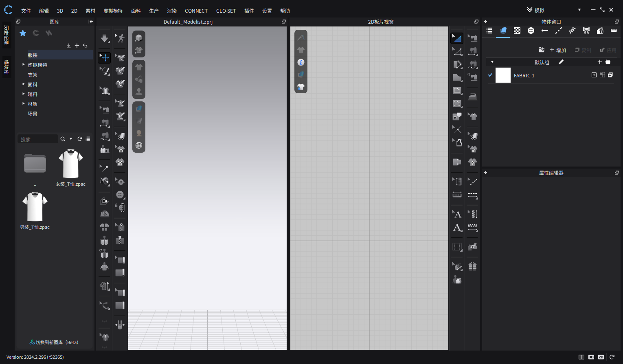The height and width of the screenshot is (364, 623).
Task: Click 切换到新图库 (Beta) link
Action: (x=54, y=342)
